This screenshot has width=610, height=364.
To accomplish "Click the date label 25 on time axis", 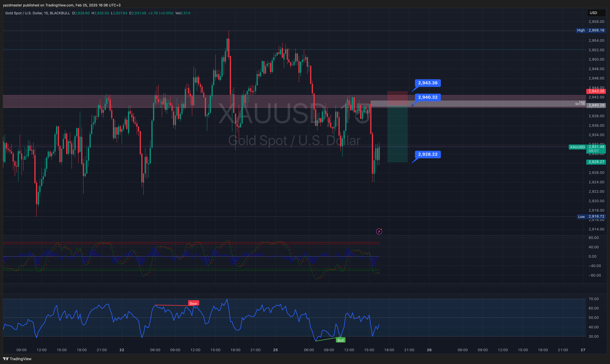I will coord(276,350).
